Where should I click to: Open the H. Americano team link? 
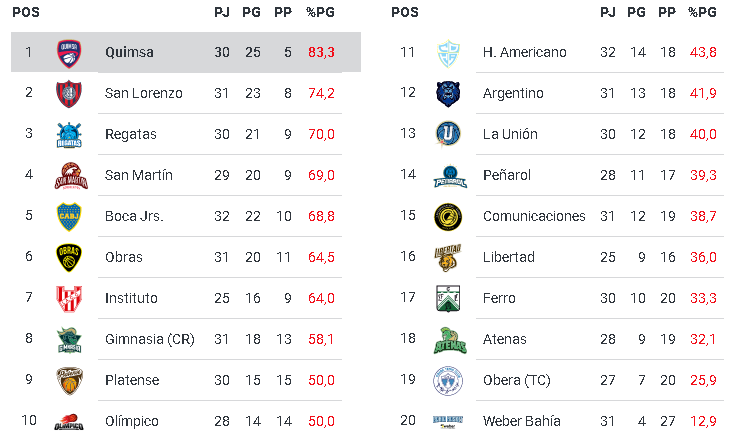click(x=524, y=52)
